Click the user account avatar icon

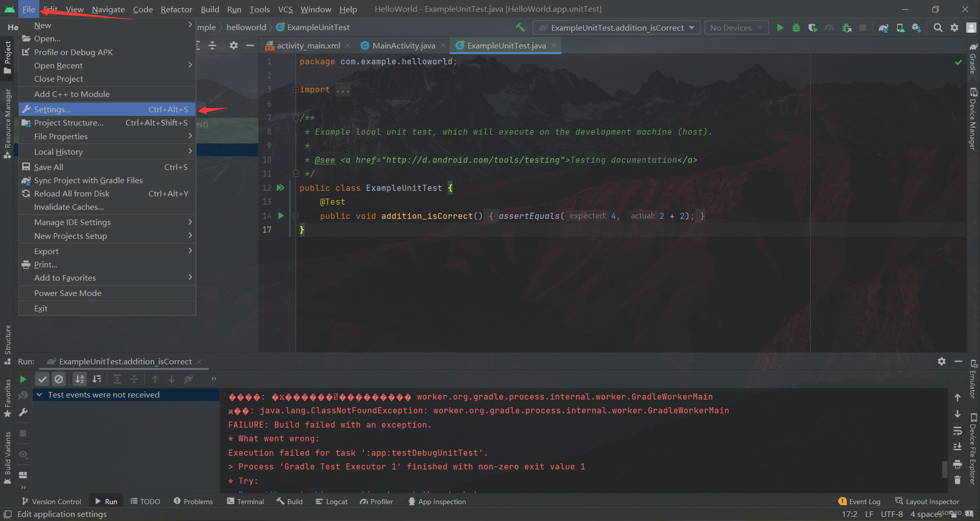[971, 28]
